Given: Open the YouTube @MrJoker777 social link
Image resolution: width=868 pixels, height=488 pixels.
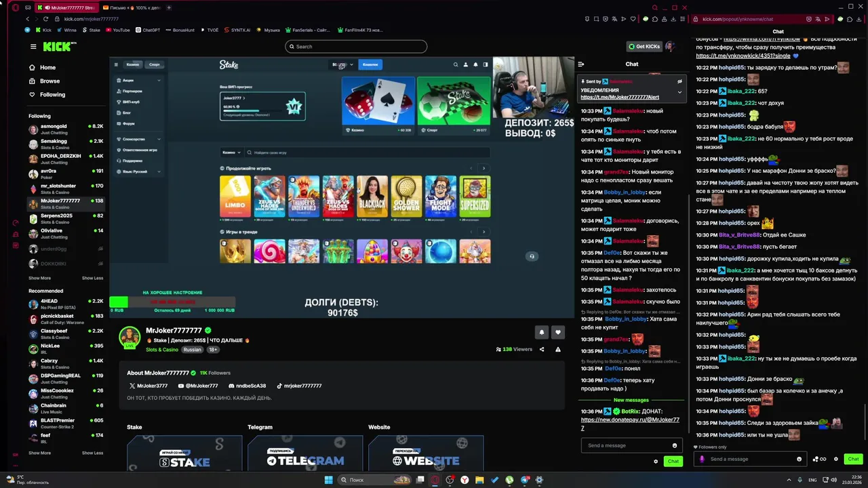Looking at the screenshot, I should (x=198, y=386).
